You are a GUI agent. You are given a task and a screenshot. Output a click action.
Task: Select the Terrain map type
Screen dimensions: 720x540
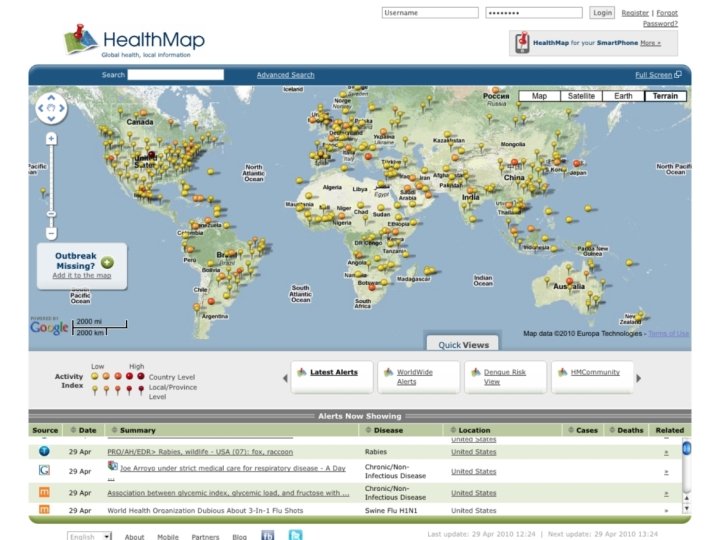pos(665,96)
